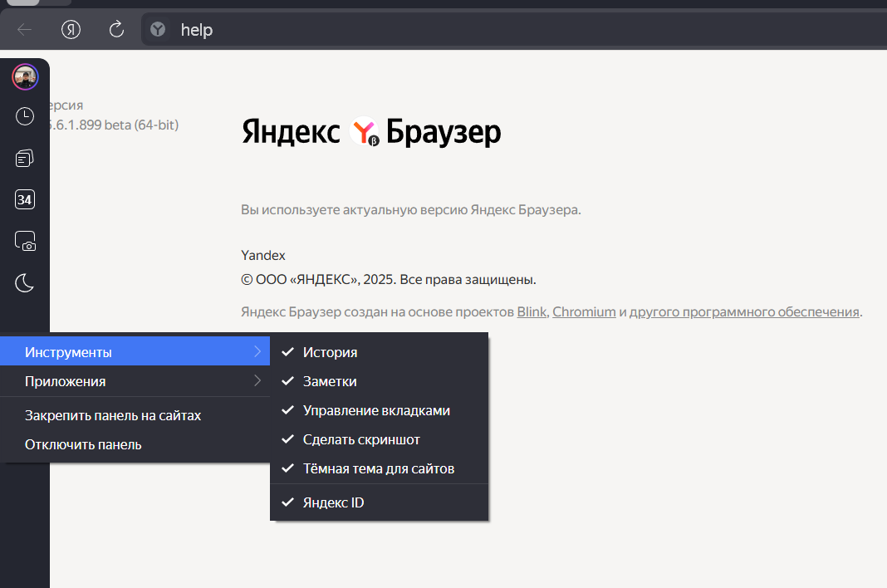Open the Blink project link

[x=532, y=311]
